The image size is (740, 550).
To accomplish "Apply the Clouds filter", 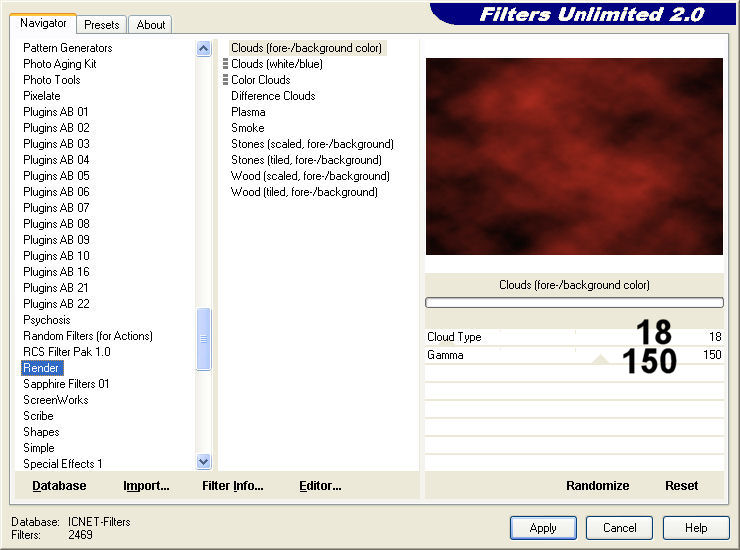I will (x=543, y=528).
